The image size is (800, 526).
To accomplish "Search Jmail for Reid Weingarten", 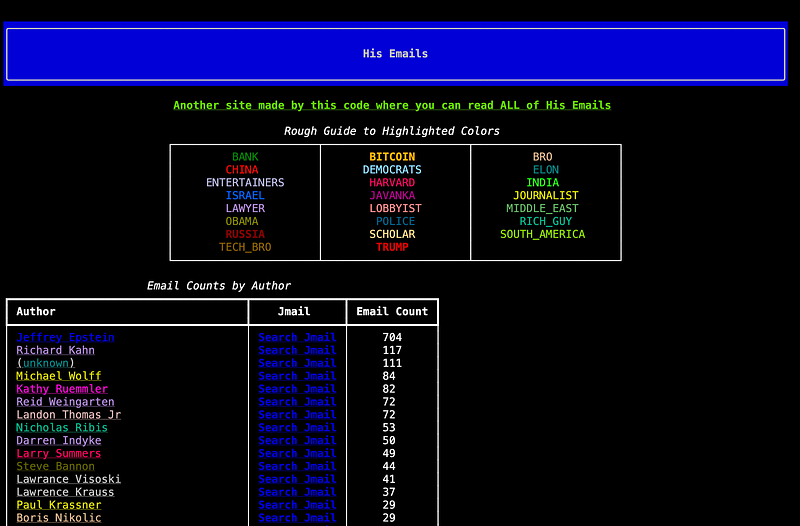I will coord(297,402).
